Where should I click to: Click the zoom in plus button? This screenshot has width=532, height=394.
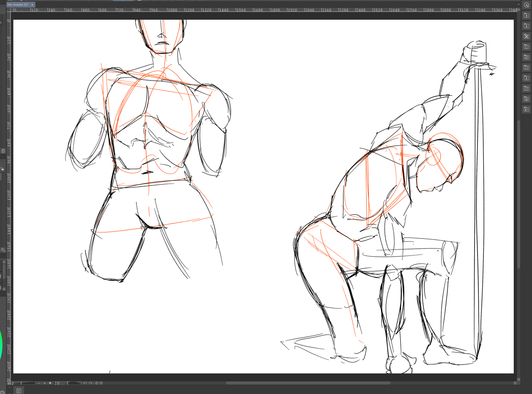[x=45, y=383]
